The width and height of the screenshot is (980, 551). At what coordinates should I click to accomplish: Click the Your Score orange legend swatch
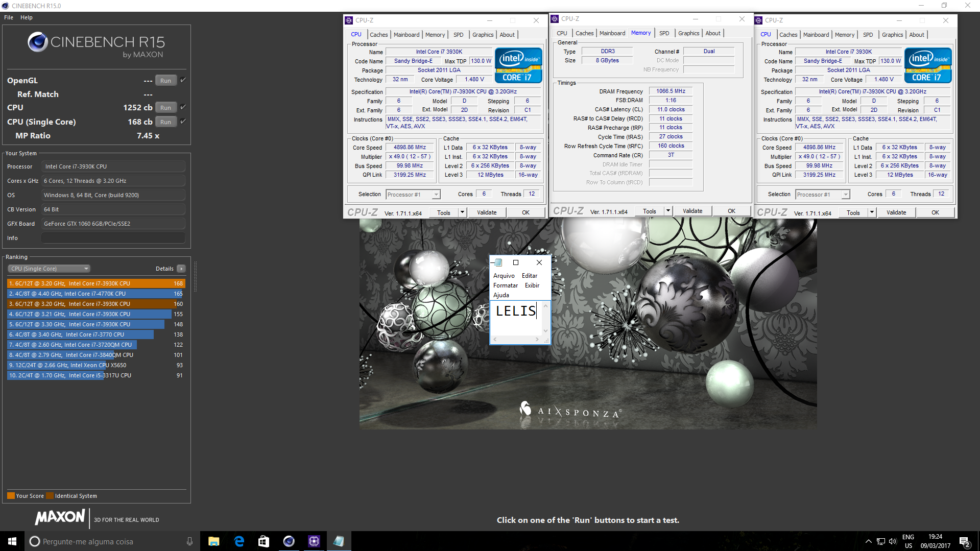point(11,496)
